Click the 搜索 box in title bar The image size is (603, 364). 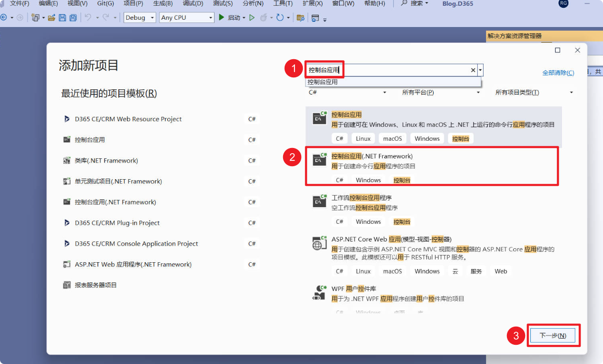414,4
